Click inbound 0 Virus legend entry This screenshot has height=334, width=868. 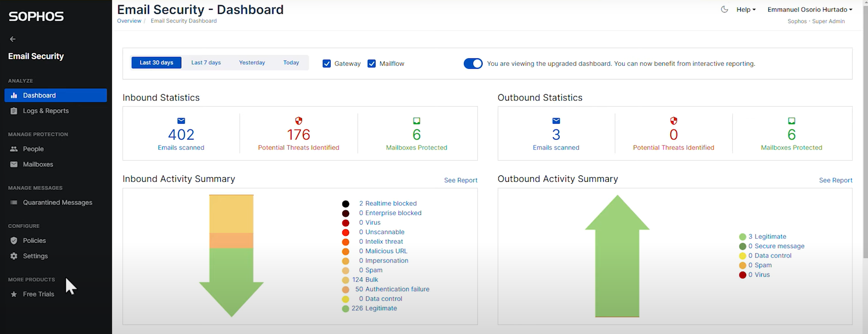370,222
